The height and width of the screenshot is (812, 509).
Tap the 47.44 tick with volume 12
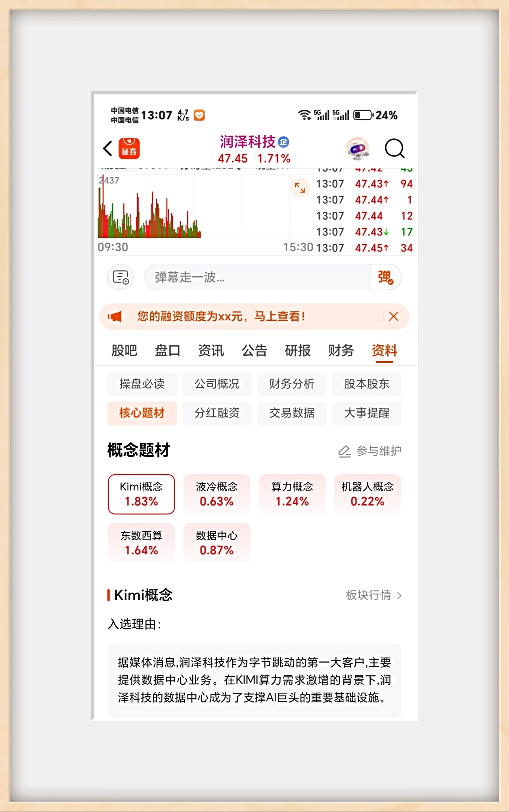(x=364, y=216)
